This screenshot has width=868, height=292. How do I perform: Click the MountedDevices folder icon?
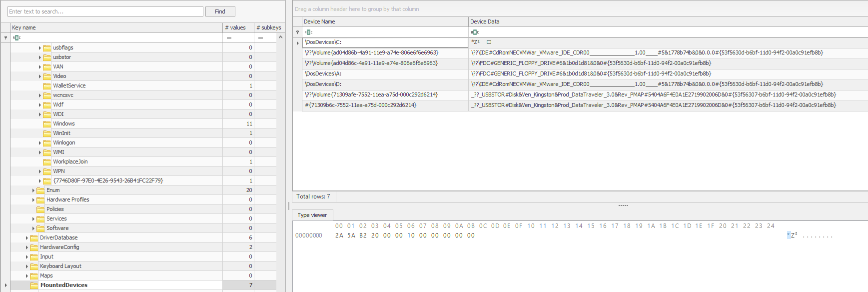(34, 285)
